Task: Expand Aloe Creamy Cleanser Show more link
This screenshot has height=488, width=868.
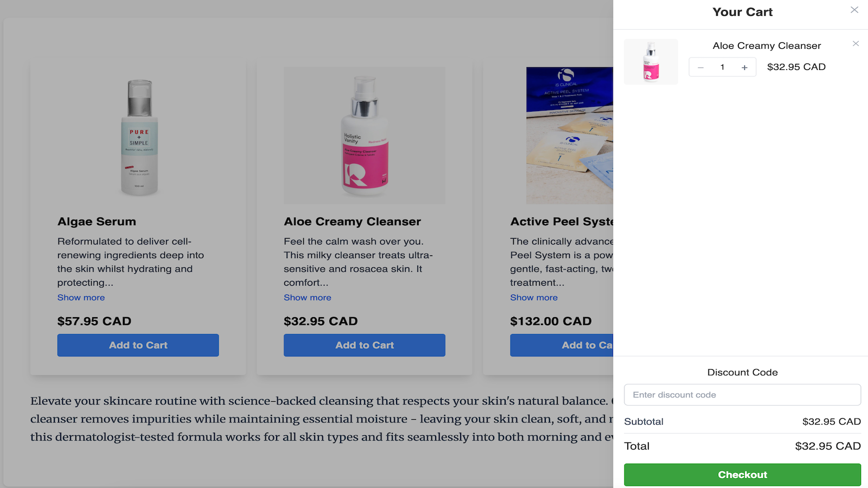Action: click(x=308, y=298)
